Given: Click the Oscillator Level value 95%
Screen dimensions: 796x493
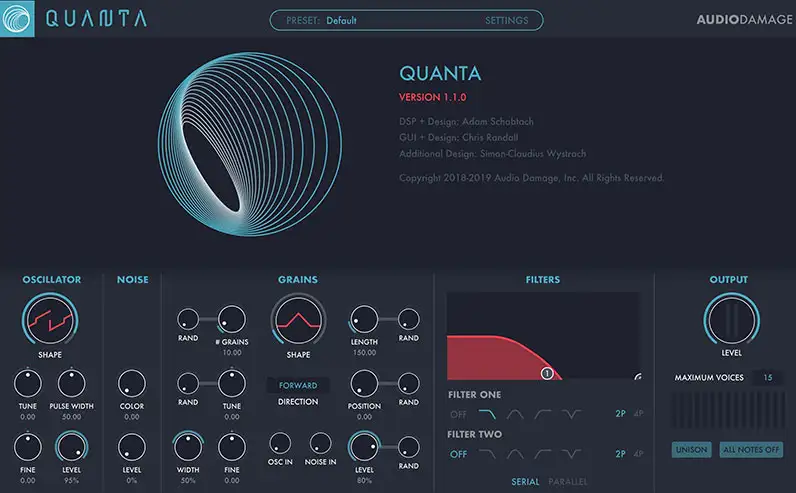Looking at the screenshot, I should 72,480.
